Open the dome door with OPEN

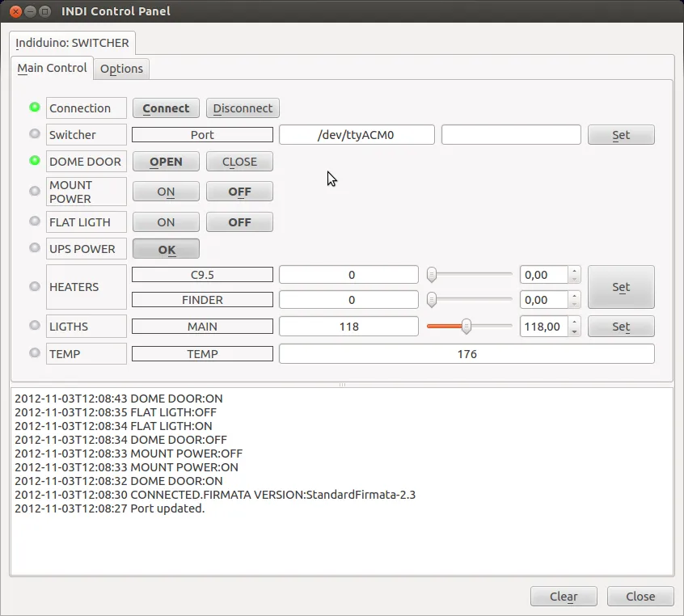click(x=166, y=162)
